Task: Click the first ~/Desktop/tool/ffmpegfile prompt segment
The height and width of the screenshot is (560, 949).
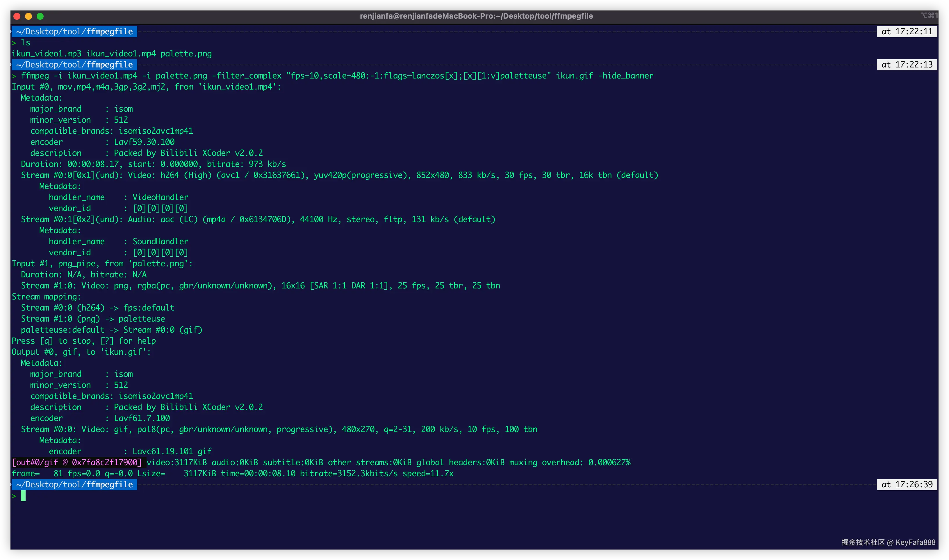Action: coord(75,32)
